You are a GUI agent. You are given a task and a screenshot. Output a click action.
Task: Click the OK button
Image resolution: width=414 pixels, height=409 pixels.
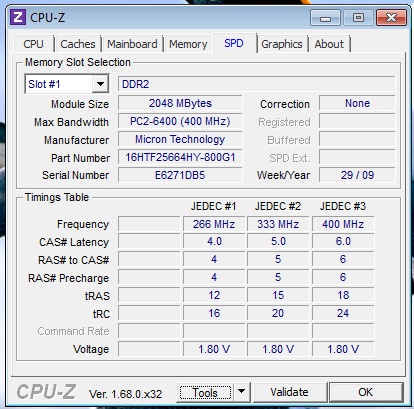pyautogui.click(x=366, y=392)
